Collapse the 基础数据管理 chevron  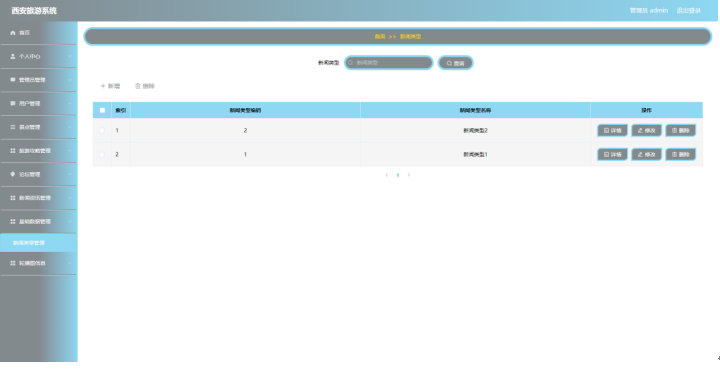tap(70, 221)
